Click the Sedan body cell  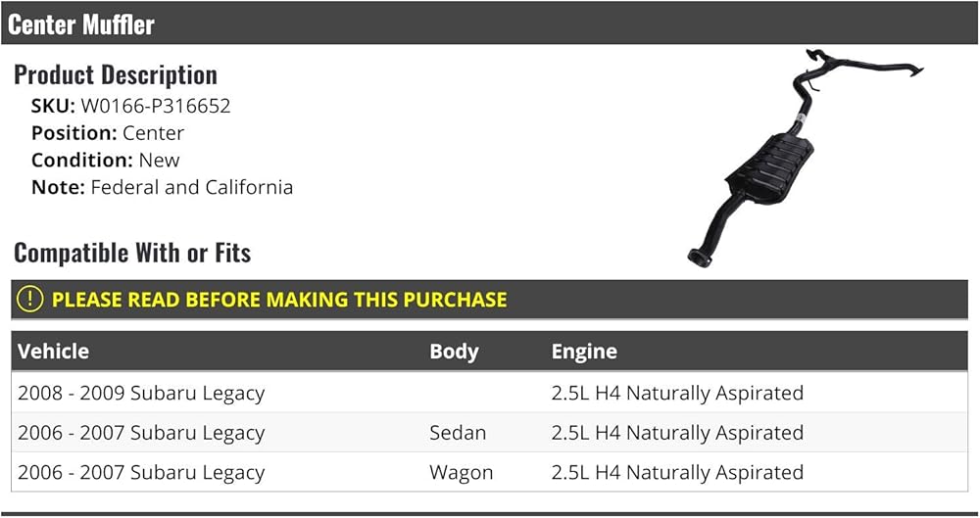pyautogui.click(x=458, y=433)
